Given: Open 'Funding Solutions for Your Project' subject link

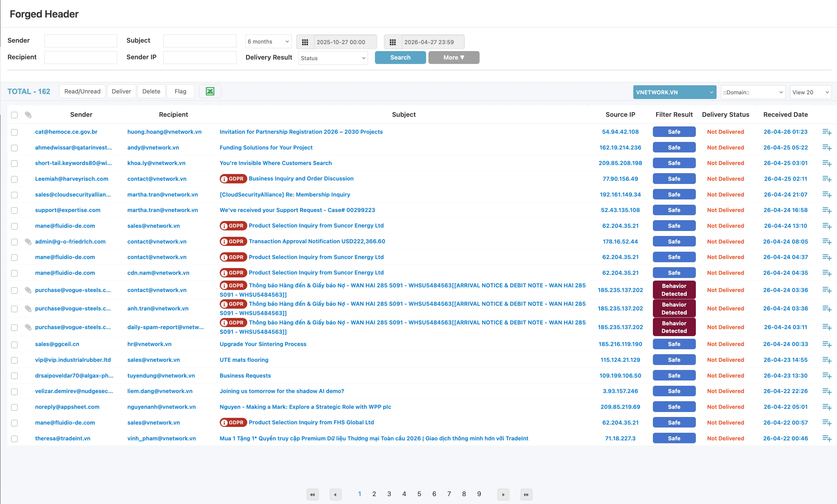Looking at the screenshot, I should point(266,148).
